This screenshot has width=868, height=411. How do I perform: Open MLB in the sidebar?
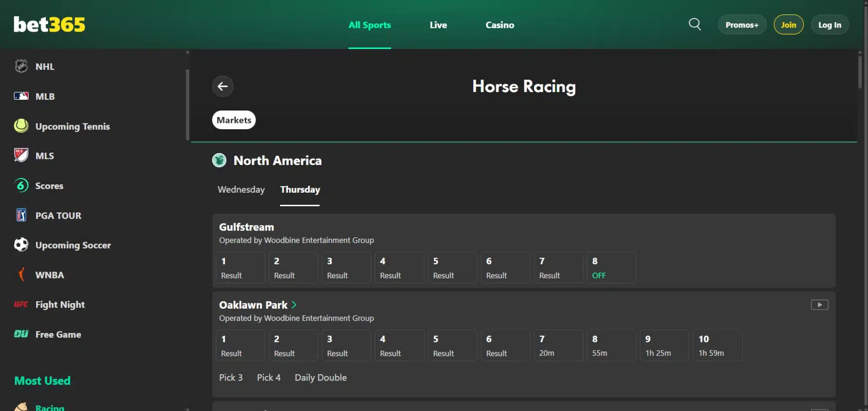click(45, 96)
